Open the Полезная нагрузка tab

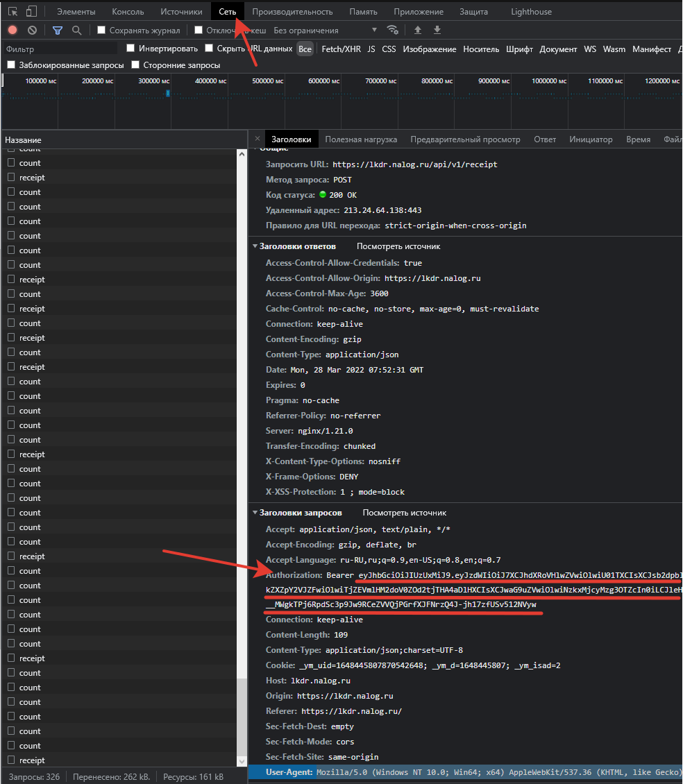(x=361, y=139)
